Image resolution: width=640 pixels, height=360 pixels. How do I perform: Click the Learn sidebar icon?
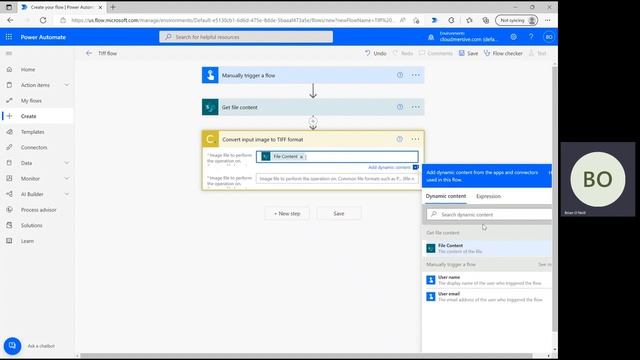(x=9, y=241)
